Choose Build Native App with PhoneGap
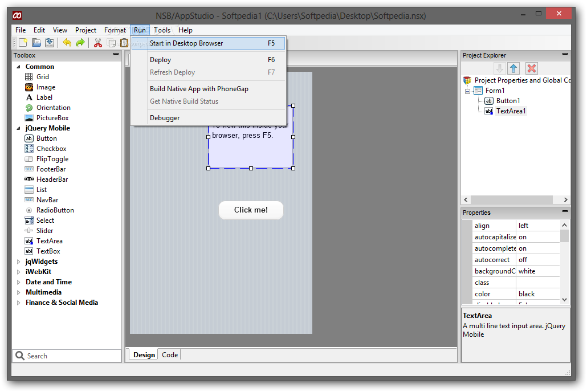The image size is (587, 392). coord(209,89)
